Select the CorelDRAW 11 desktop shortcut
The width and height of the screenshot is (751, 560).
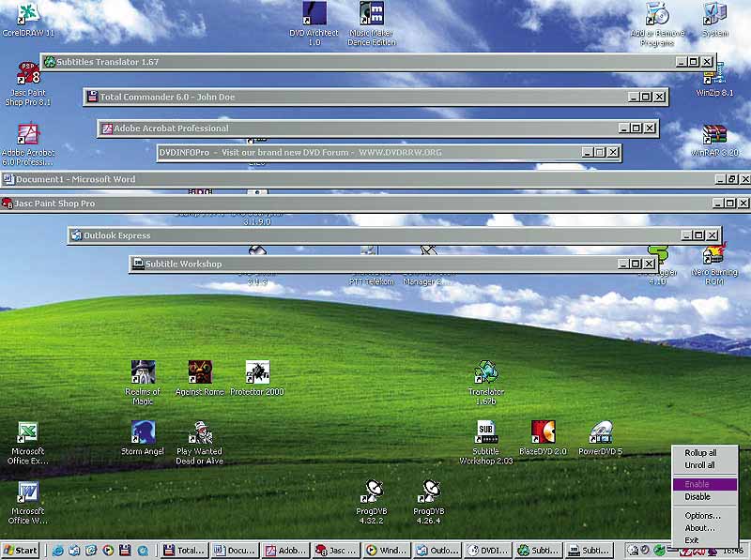pyautogui.click(x=28, y=20)
